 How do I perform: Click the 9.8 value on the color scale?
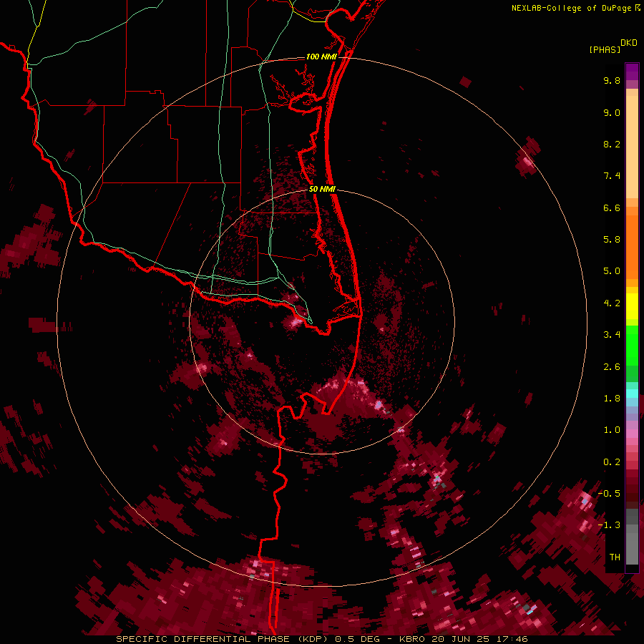tap(612, 80)
